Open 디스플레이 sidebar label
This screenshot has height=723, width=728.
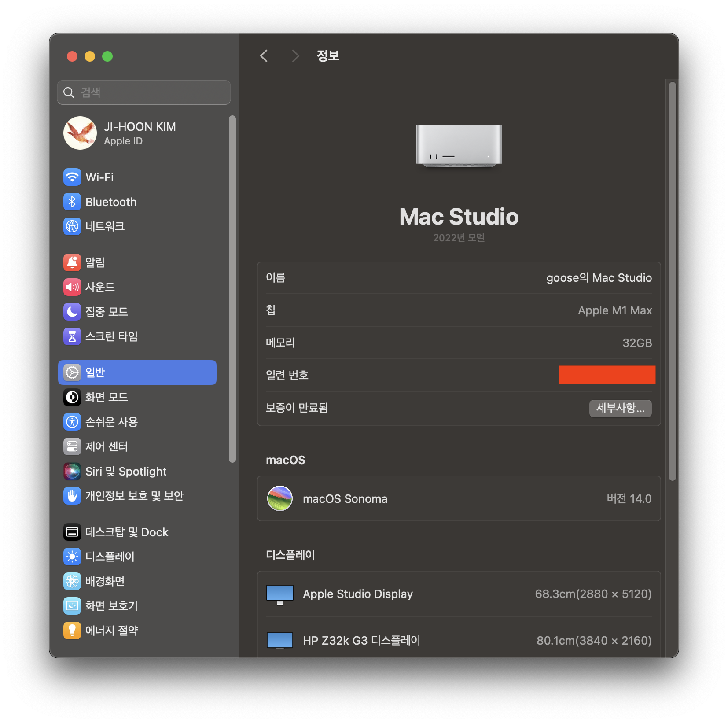110,557
